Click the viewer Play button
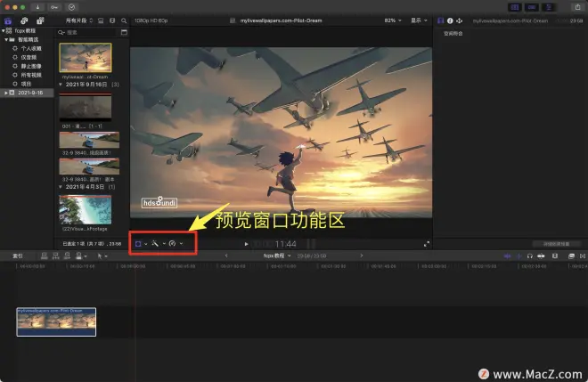This screenshot has width=588, height=382. click(246, 244)
